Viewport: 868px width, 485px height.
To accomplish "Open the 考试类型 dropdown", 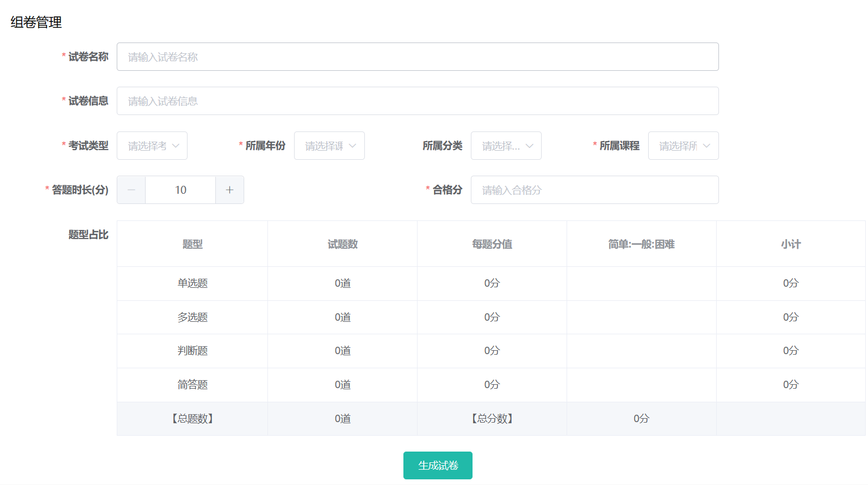I will tap(152, 146).
